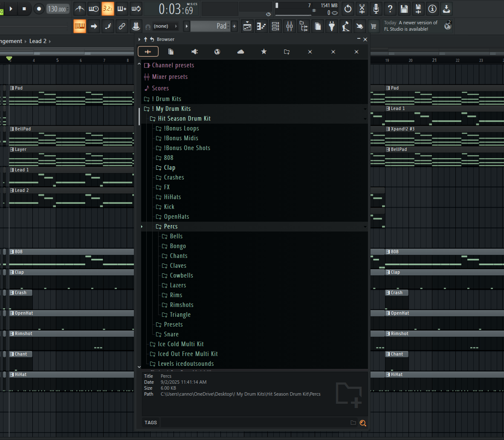Click the TAGS search magnifier icon
504x440 pixels.
point(363,423)
